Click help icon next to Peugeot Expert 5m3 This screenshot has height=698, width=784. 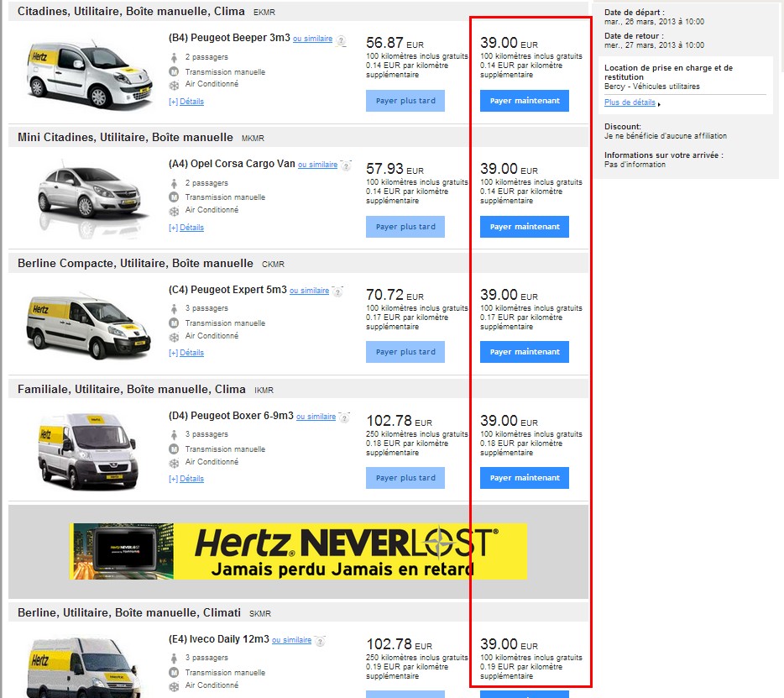pyautogui.click(x=338, y=291)
